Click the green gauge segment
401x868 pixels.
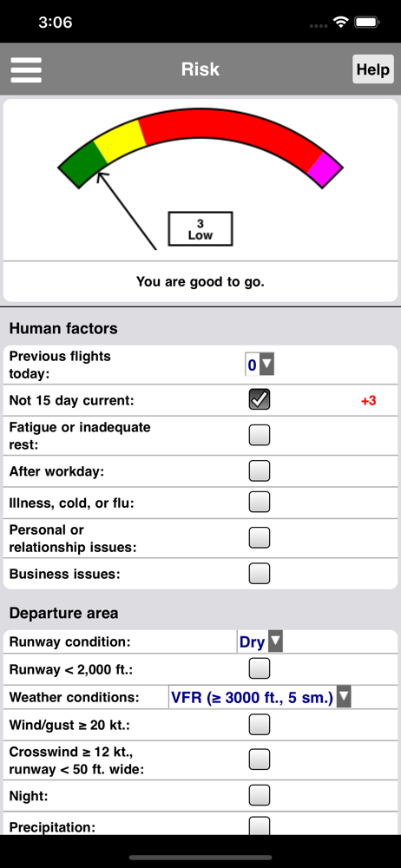coord(83,164)
